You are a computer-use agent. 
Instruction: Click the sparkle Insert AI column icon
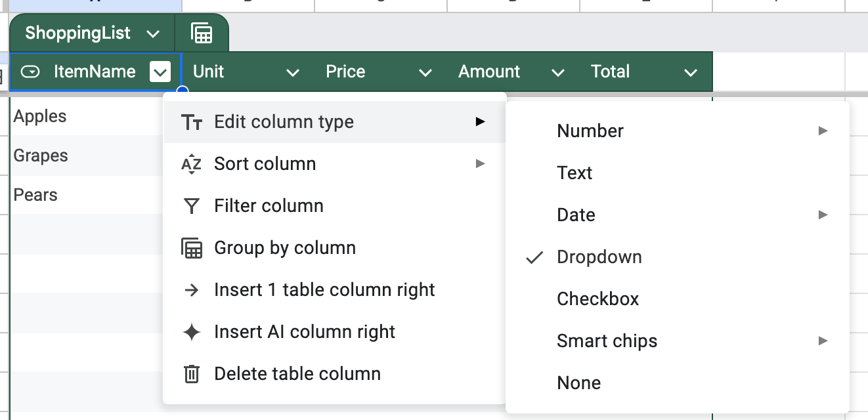pyautogui.click(x=191, y=332)
